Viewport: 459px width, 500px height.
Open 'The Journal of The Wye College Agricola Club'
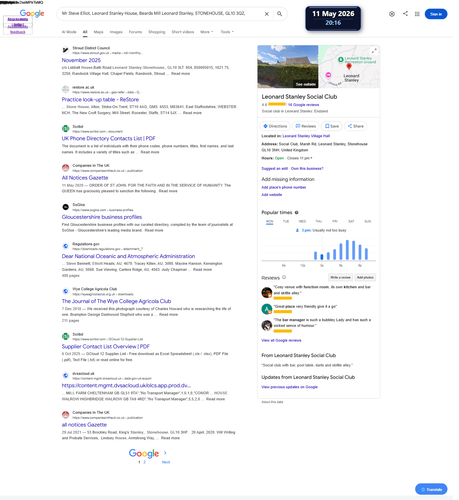click(116, 301)
